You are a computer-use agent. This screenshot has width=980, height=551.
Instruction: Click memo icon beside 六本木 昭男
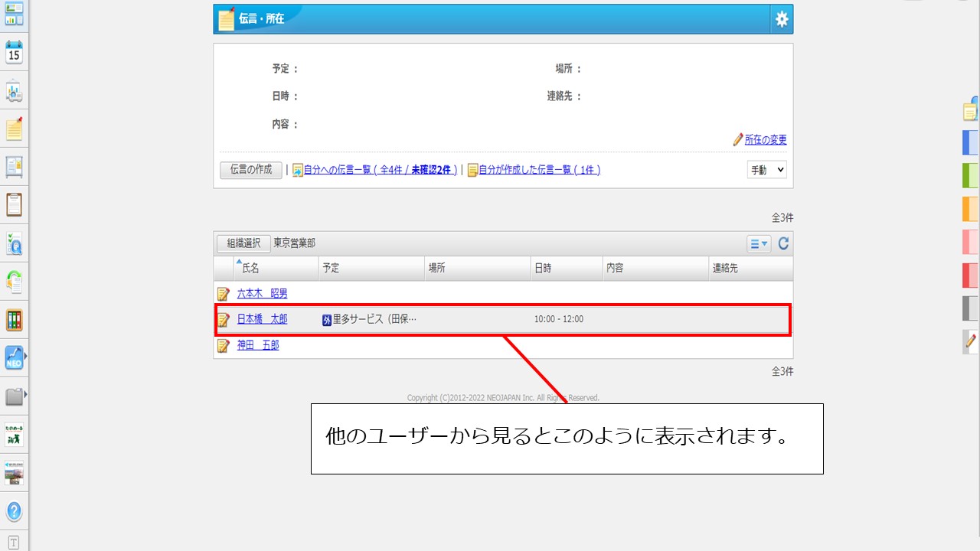224,294
